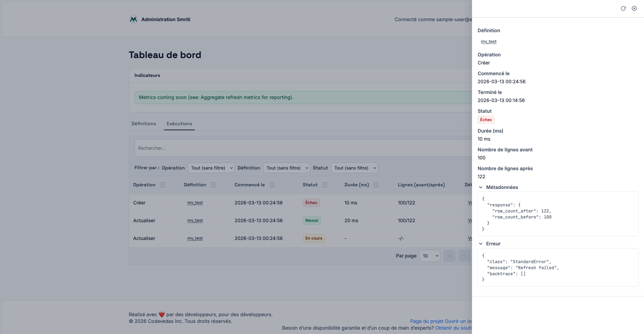
Task: Click the Rechercher search field
Action: coord(302,148)
